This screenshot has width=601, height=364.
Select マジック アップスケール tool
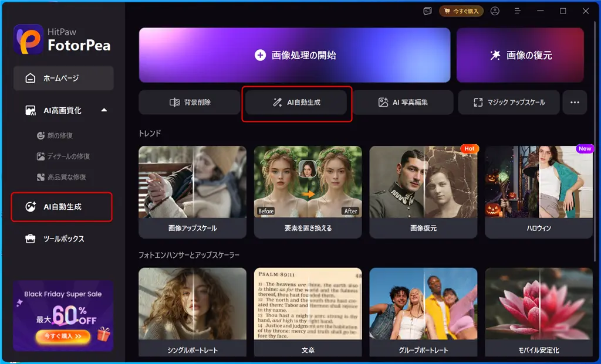tap(508, 102)
